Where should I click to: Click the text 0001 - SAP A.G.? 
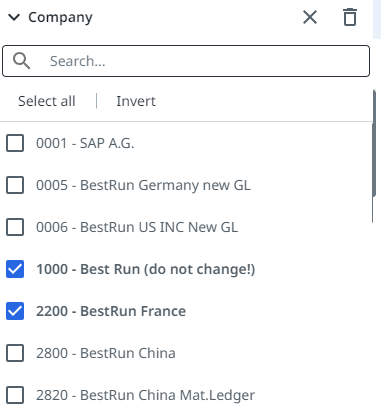[85, 143]
